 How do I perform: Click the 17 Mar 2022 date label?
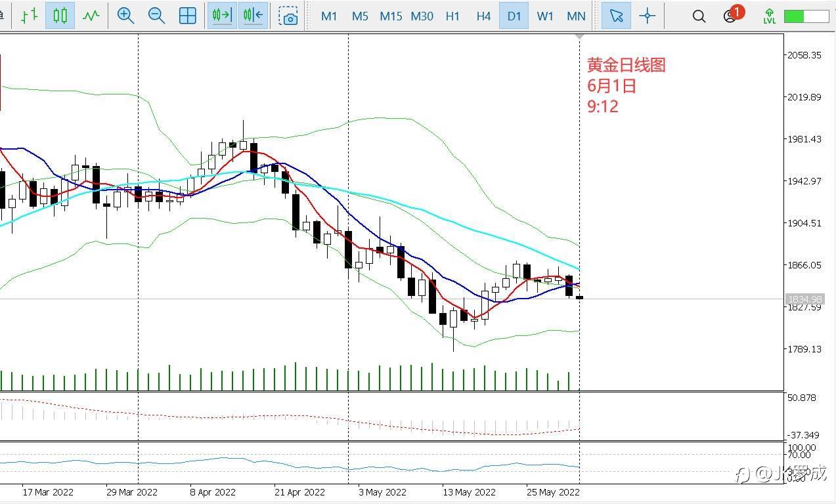tap(48, 492)
